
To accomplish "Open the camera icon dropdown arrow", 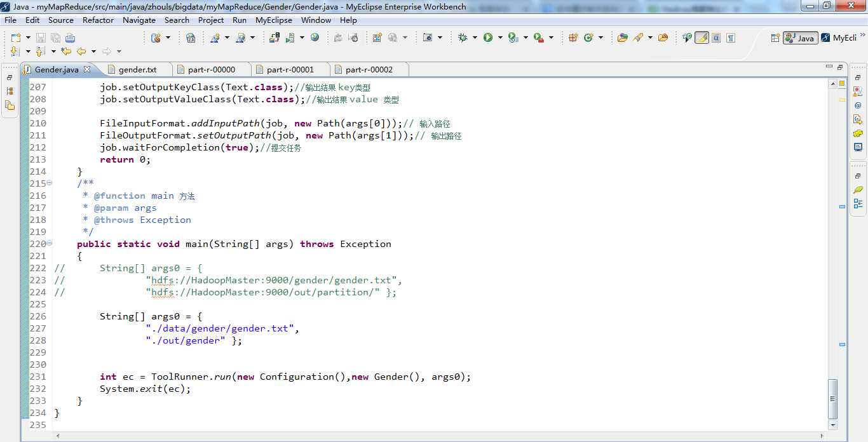I will [x=440, y=37].
